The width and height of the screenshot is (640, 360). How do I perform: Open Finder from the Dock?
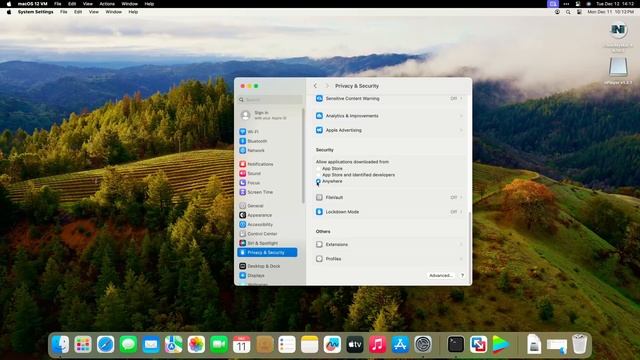(60, 344)
